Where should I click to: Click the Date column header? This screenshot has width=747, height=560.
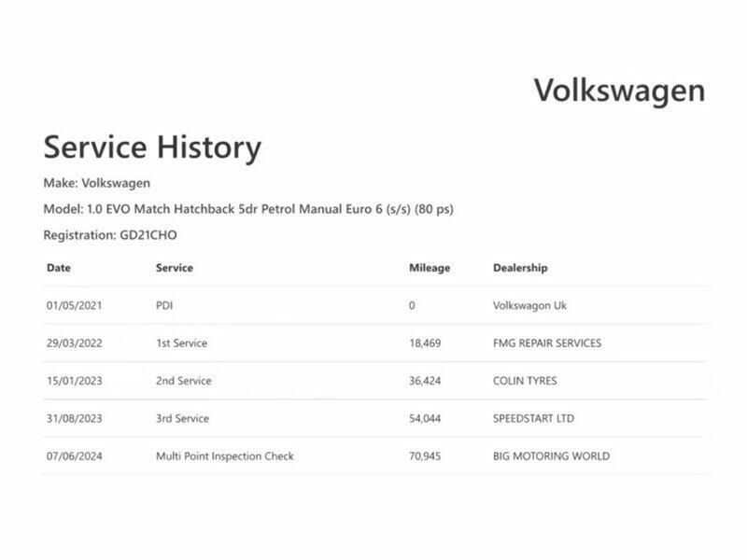click(x=59, y=268)
